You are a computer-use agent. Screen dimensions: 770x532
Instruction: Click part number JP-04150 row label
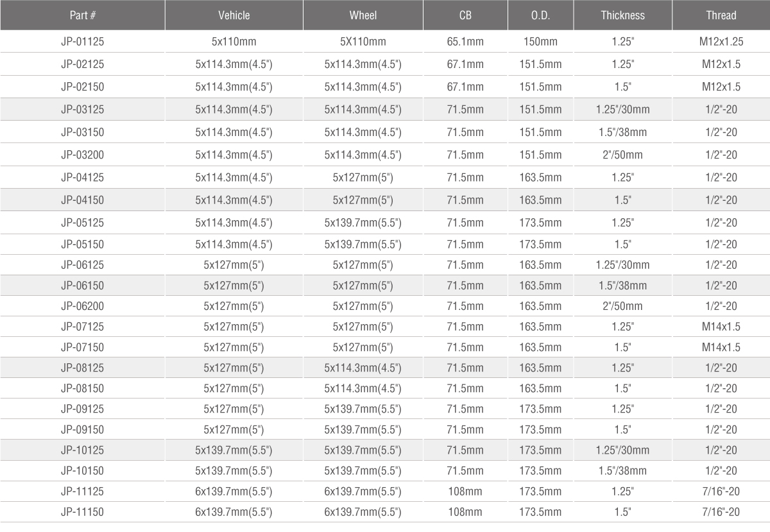(82, 200)
